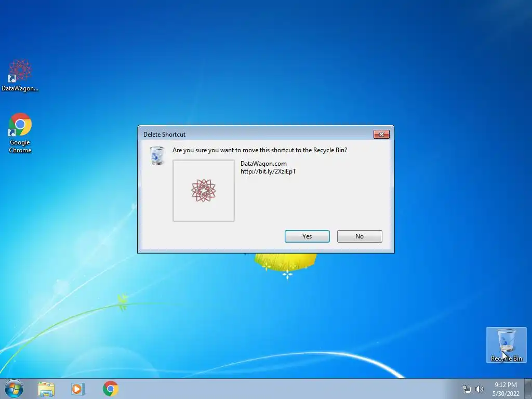
Task: Click the DataWagon shortcut preview thumbnail in the dialog
Action: (x=204, y=191)
